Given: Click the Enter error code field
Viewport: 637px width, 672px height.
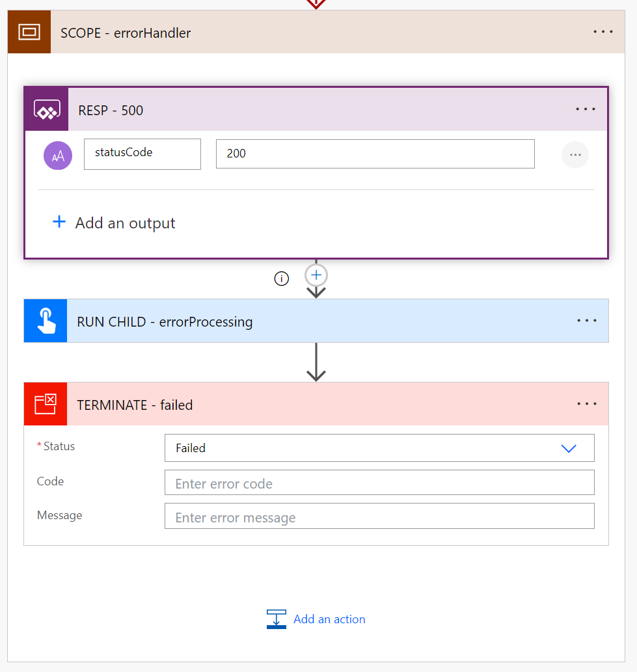Looking at the screenshot, I should (379, 483).
